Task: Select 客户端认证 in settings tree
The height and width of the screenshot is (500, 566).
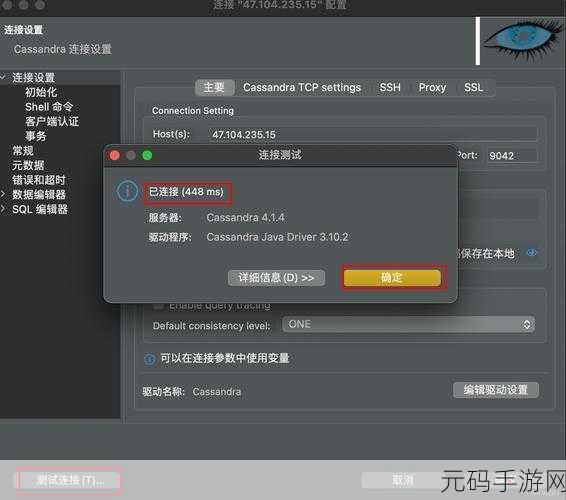Action: pyautogui.click(x=52, y=121)
